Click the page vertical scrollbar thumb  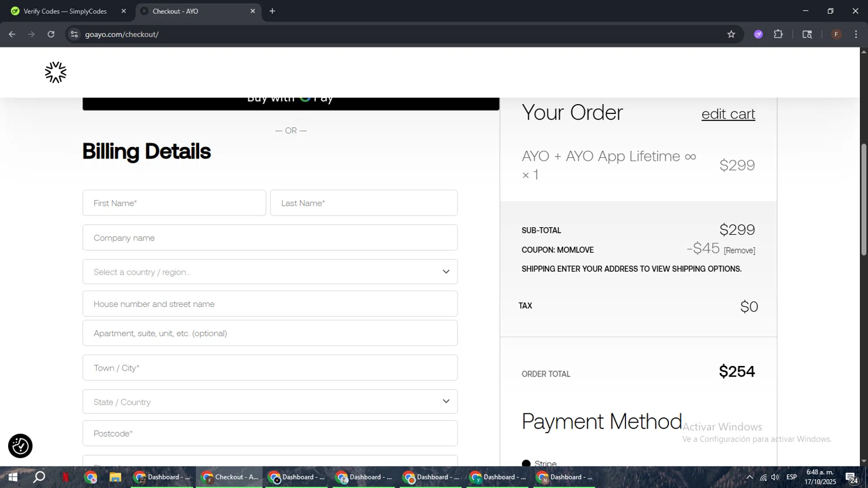tap(863, 199)
